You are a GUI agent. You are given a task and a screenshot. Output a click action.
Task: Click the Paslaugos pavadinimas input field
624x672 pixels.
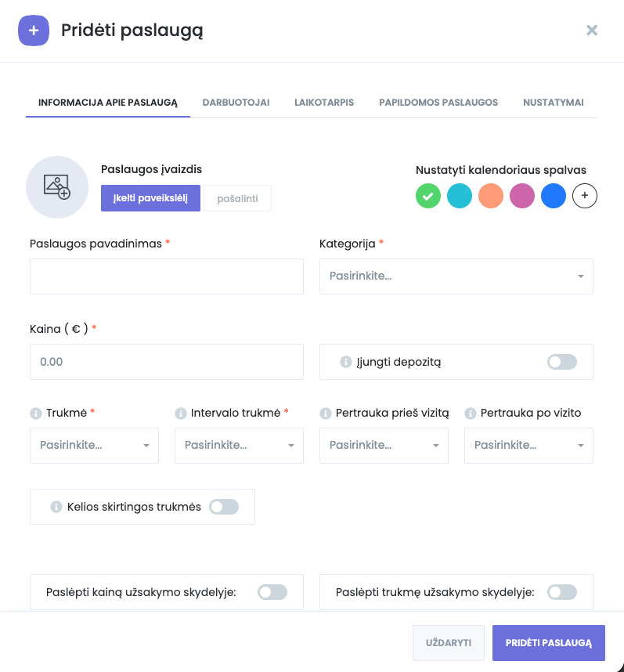[166, 276]
